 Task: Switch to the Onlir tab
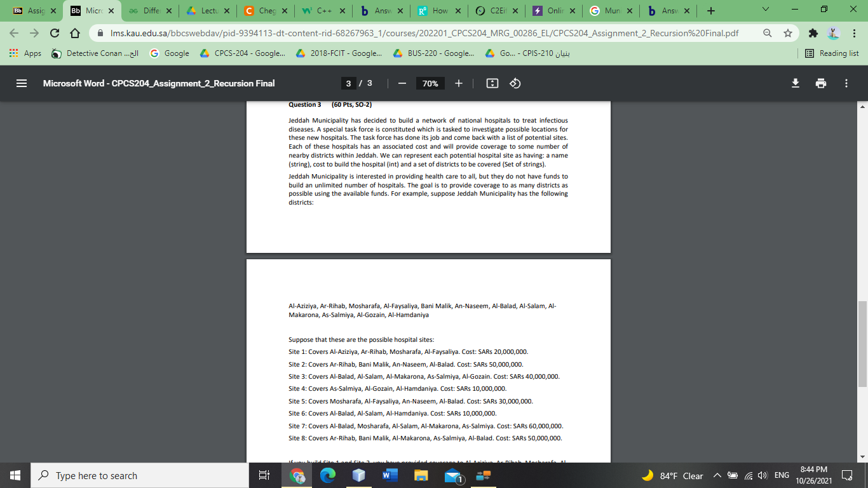pyautogui.click(x=553, y=11)
